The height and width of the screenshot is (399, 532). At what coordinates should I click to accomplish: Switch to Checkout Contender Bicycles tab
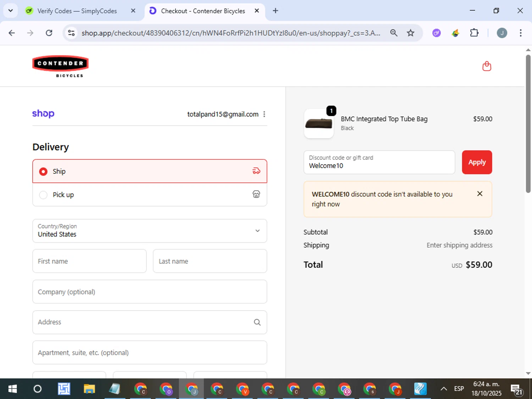205,11
